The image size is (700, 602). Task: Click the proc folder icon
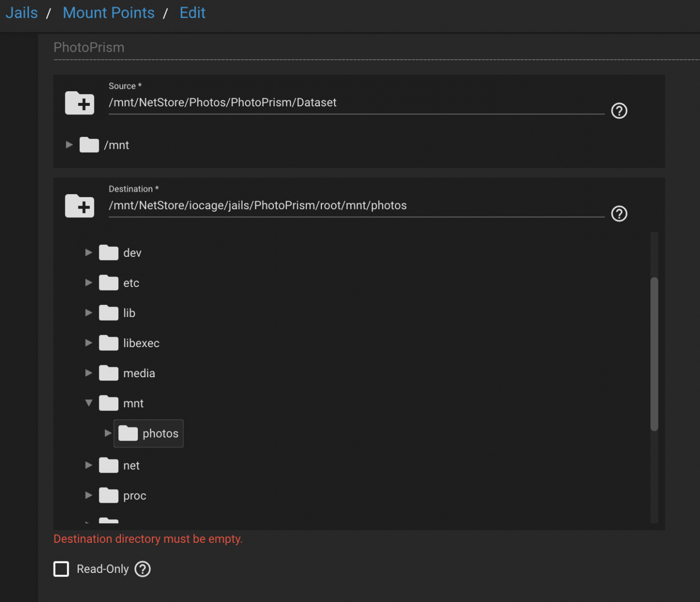[108, 496]
